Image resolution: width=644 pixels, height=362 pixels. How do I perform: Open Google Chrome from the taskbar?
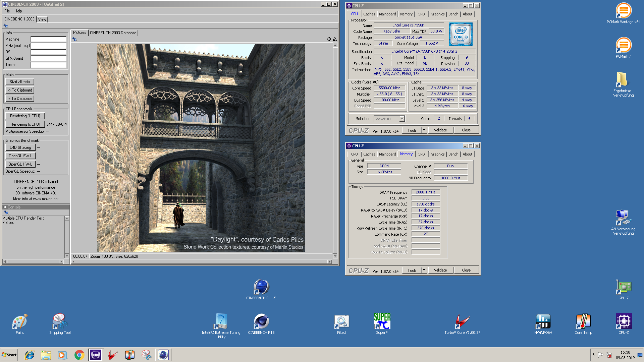[x=79, y=355]
